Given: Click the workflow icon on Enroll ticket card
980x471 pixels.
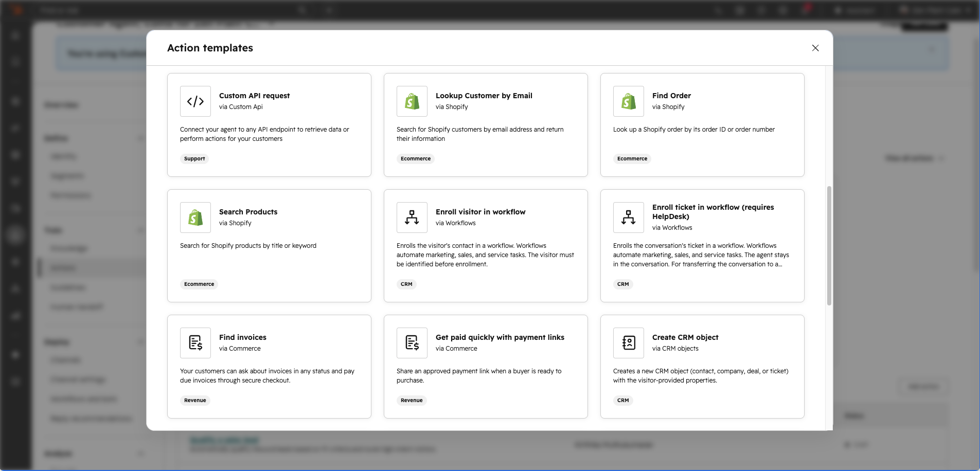Looking at the screenshot, I should pos(629,218).
